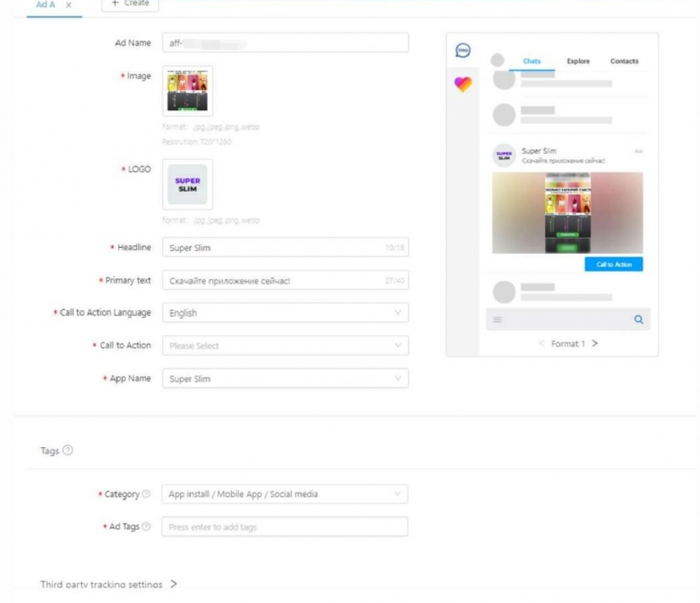The width and height of the screenshot is (700, 603).
Task: Open the Call to Action Language dropdown
Action: (x=285, y=312)
